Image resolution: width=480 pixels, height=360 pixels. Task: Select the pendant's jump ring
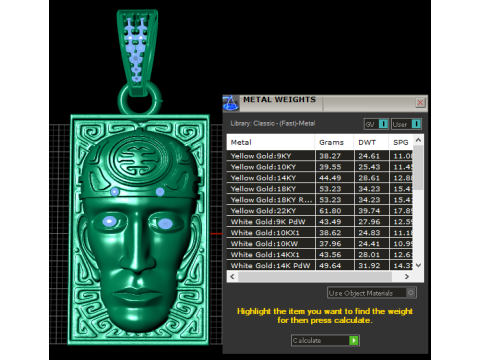pos(139,100)
